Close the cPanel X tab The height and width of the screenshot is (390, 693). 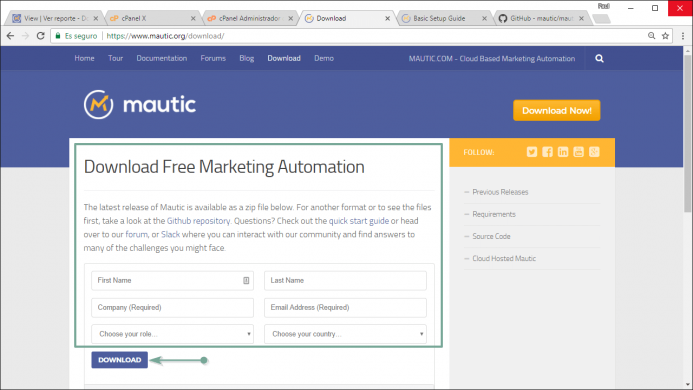[193, 19]
